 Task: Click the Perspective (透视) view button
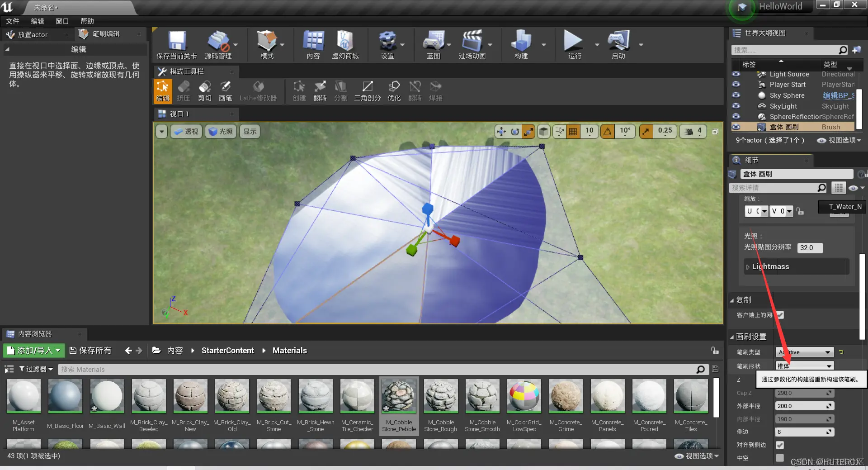(186, 132)
